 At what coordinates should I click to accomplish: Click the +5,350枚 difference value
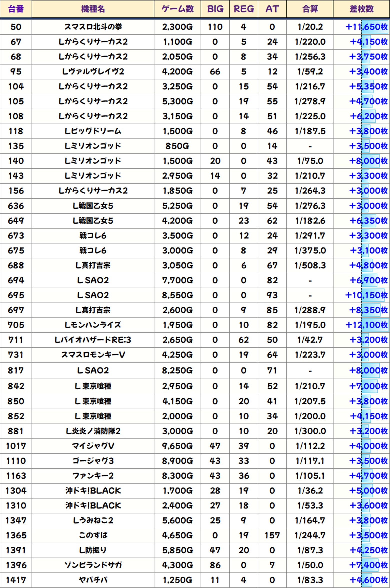coord(368,87)
